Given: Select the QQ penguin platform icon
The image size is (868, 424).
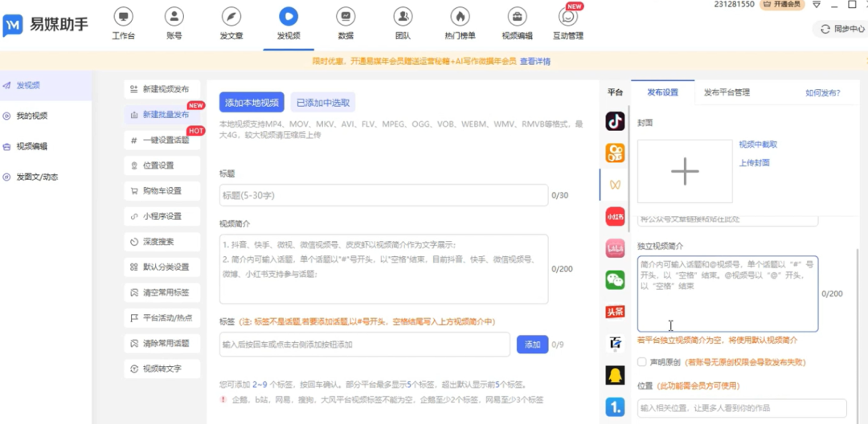Looking at the screenshot, I should pos(615,375).
